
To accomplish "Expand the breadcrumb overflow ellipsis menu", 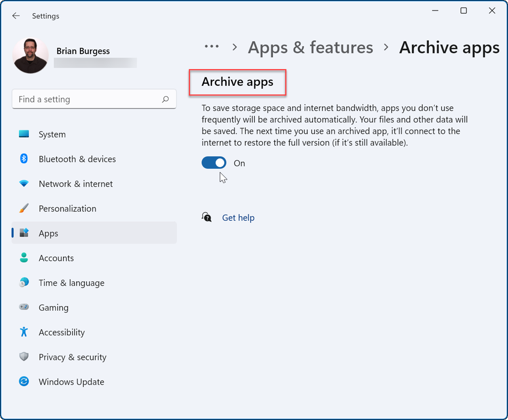I will 211,46.
